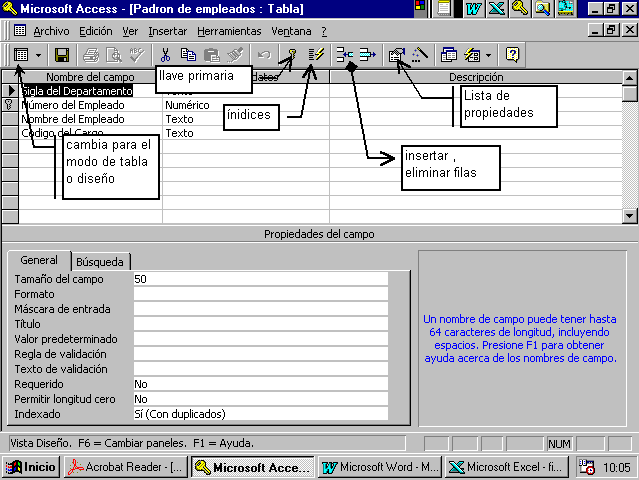Open Help with the question mark icon
The width and height of the screenshot is (639, 480).
(x=512, y=55)
